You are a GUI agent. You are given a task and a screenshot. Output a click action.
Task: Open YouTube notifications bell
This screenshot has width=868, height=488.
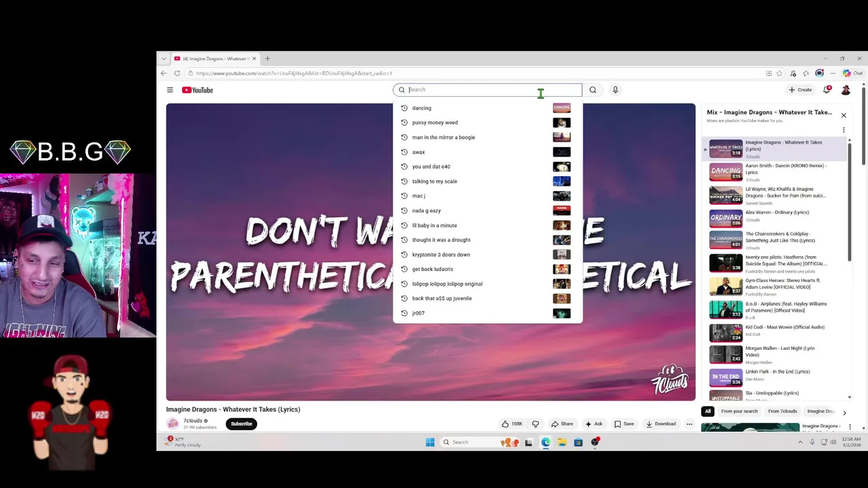pyautogui.click(x=827, y=89)
